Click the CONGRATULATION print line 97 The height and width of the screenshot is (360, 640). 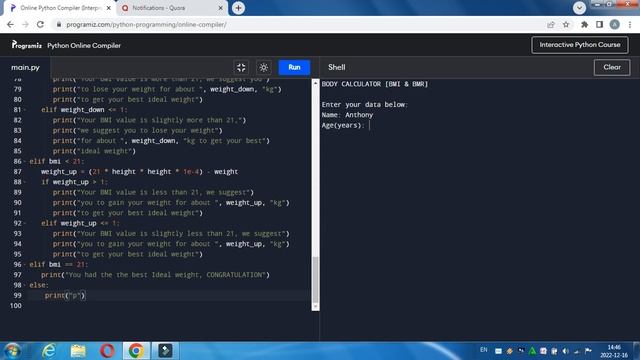155,275
